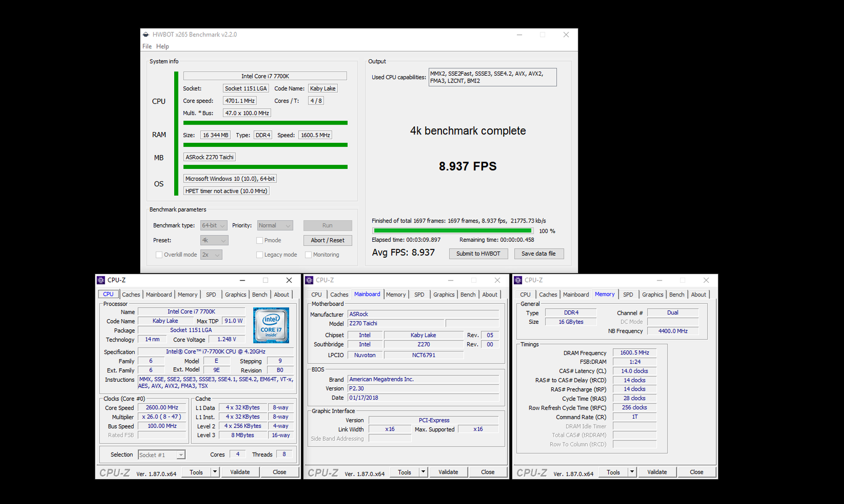Click Command Rate 1T value
The width and height of the screenshot is (844, 504).
click(x=634, y=417)
